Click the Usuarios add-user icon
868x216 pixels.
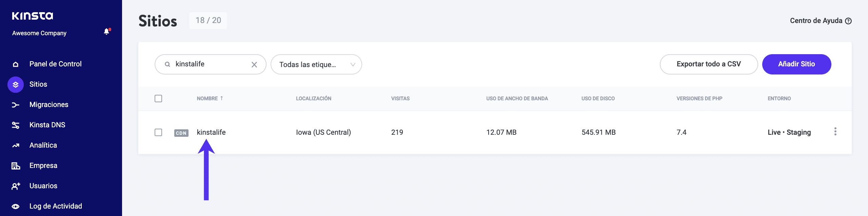[16, 186]
